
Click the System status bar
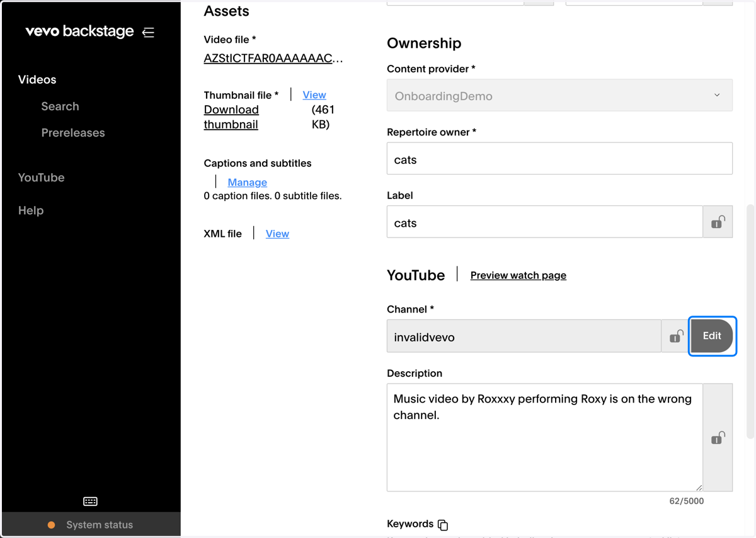point(91,525)
